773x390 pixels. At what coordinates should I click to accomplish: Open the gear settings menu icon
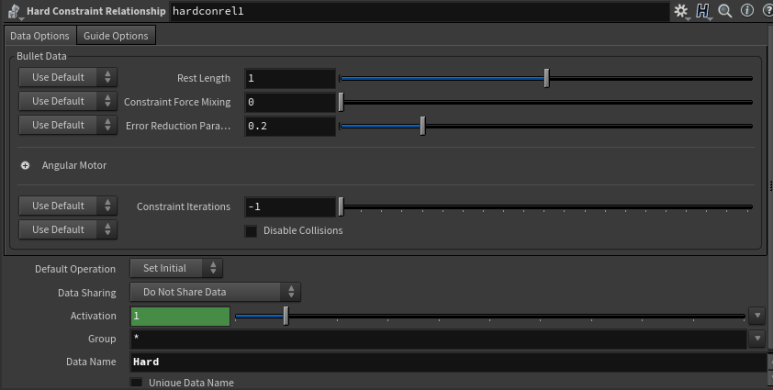click(x=681, y=11)
